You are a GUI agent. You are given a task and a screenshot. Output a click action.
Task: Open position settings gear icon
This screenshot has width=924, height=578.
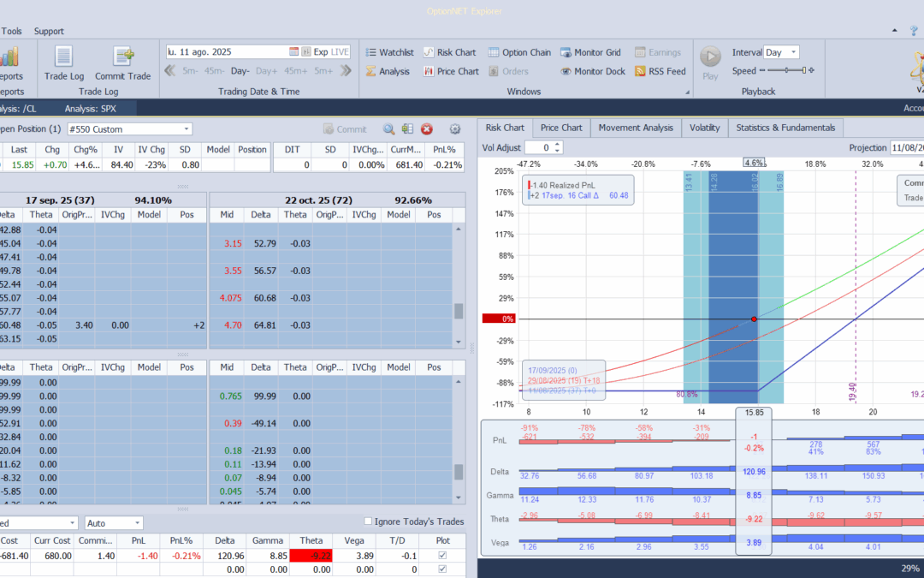coord(454,129)
